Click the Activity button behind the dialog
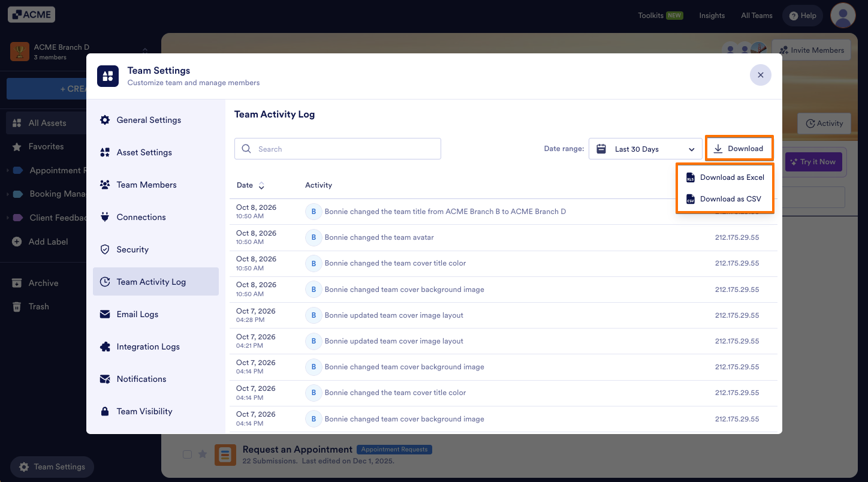The image size is (868, 482). [x=824, y=123]
